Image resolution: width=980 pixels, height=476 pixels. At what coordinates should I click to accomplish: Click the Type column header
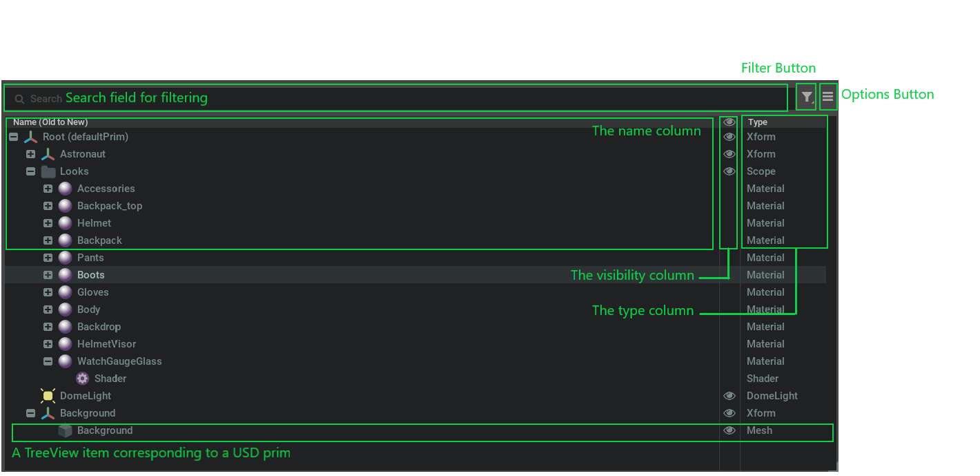coord(758,122)
